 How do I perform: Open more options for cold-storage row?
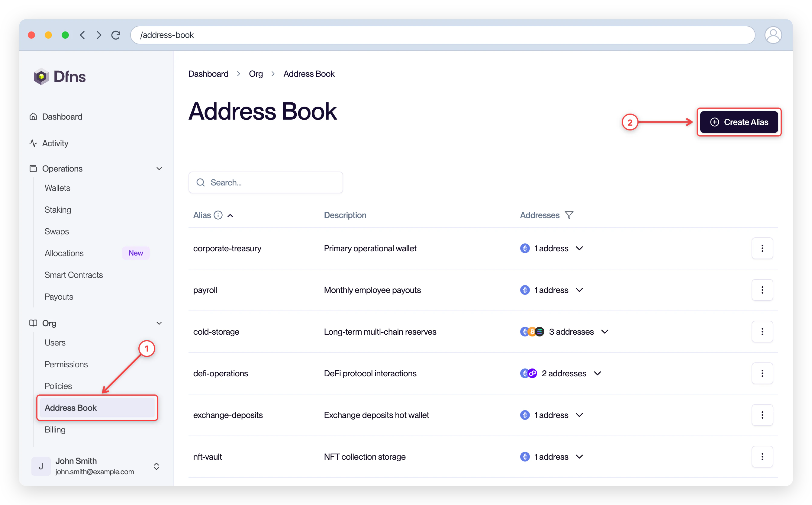[762, 332]
